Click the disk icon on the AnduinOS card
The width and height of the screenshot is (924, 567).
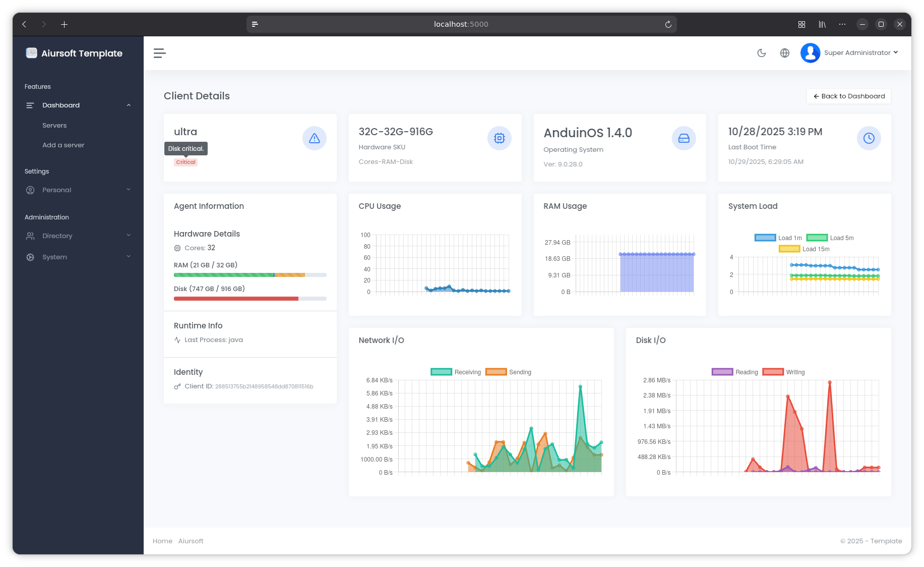[x=684, y=138]
